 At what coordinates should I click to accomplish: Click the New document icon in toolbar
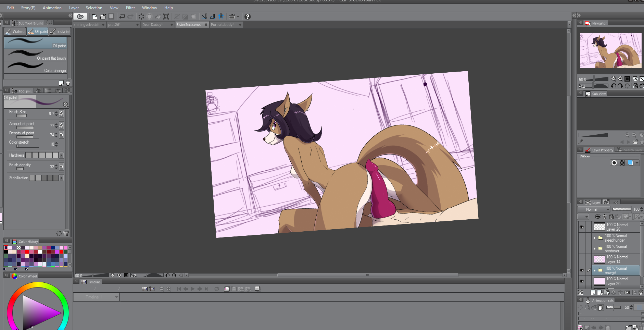94,16
